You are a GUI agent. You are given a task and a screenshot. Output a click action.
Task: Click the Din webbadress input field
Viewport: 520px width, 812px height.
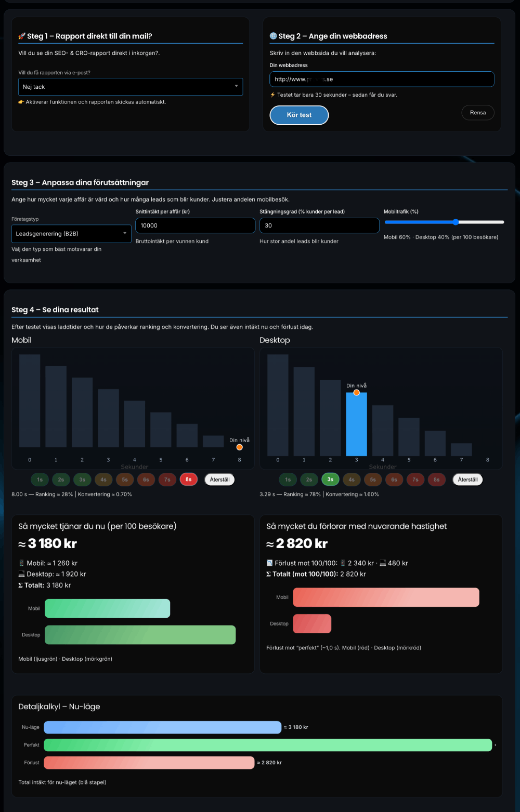[x=382, y=79]
